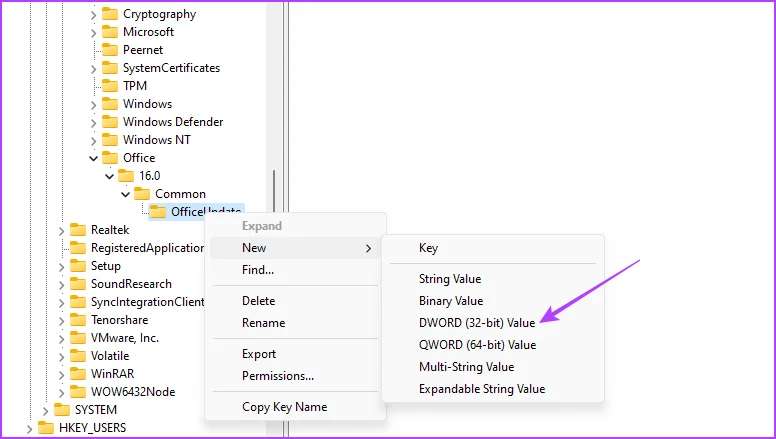Expand the Microsoft key chevron

click(94, 33)
